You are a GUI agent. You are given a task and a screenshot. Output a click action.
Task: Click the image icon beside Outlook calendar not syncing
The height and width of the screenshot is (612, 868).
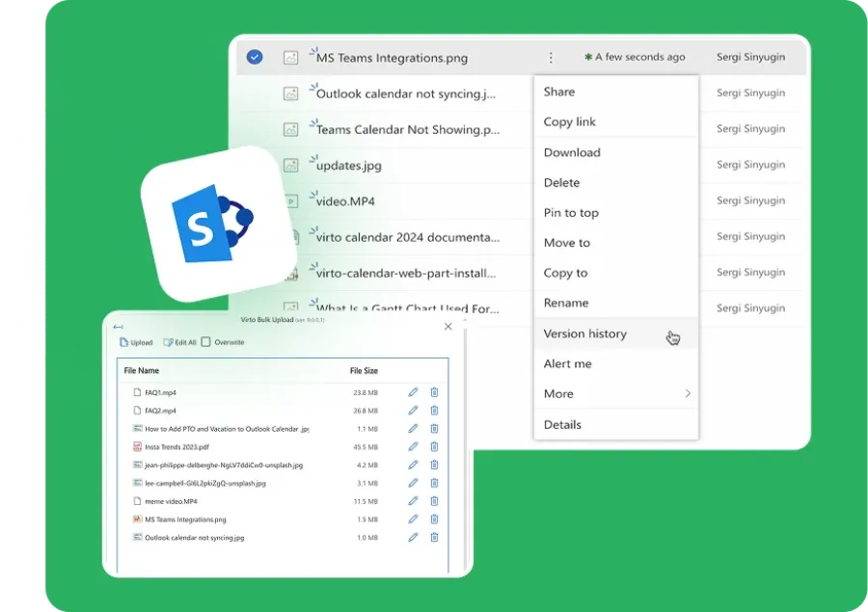(290, 93)
